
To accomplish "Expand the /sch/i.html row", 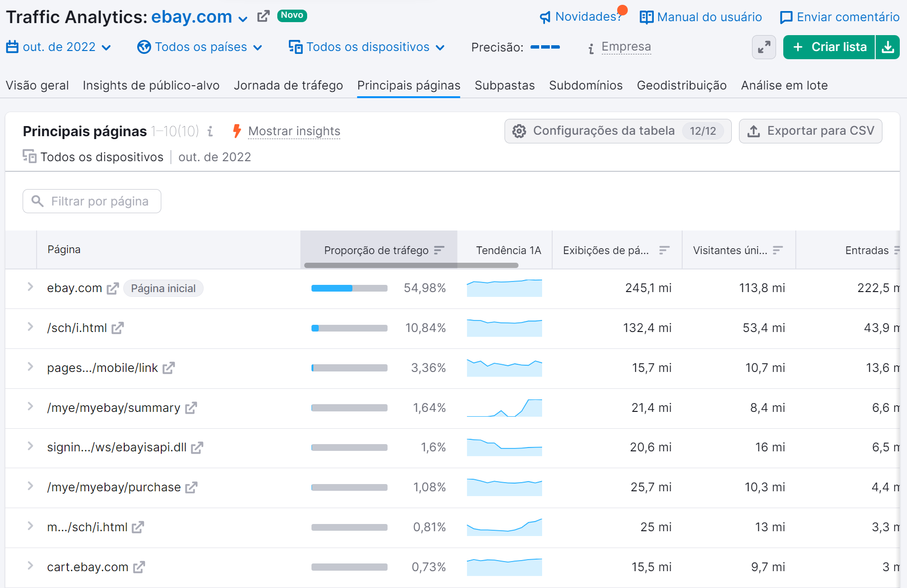I will coord(30,327).
